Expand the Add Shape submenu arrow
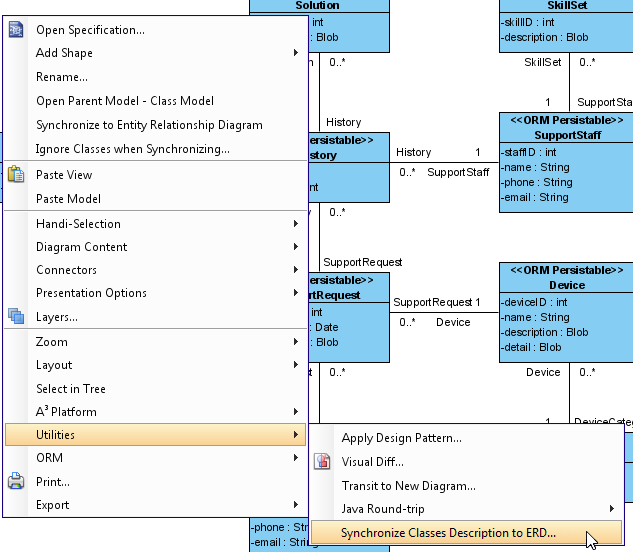 296,52
